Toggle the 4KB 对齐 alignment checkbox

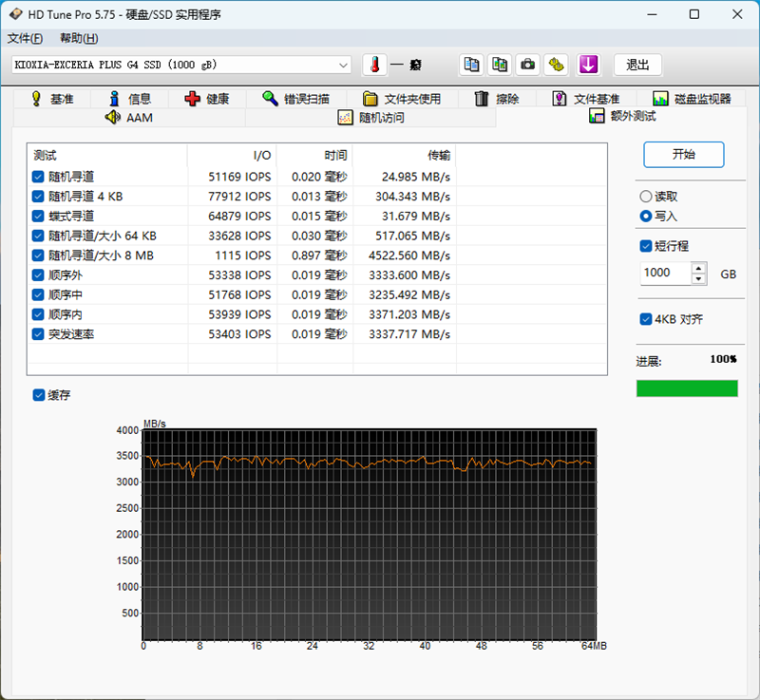click(x=646, y=319)
